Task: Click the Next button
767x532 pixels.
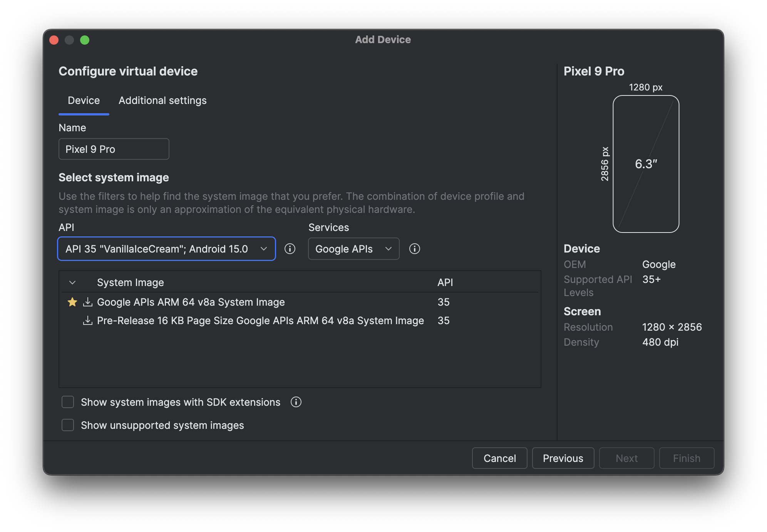Action: [x=626, y=458]
